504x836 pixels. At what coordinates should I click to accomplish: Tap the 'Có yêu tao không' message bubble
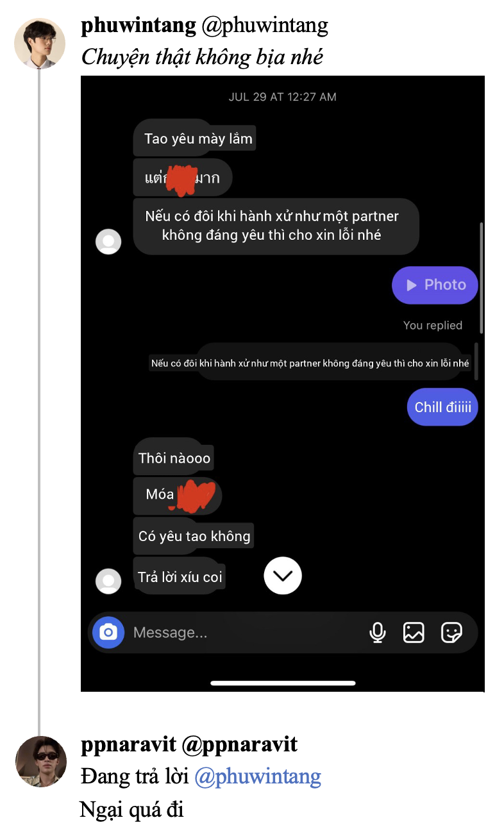pyautogui.click(x=194, y=536)
